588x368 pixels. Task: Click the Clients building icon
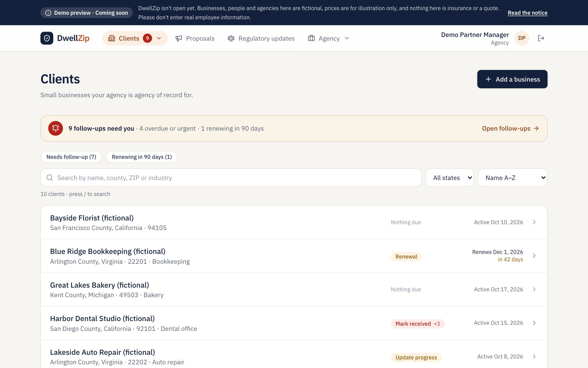coord(112,38)
